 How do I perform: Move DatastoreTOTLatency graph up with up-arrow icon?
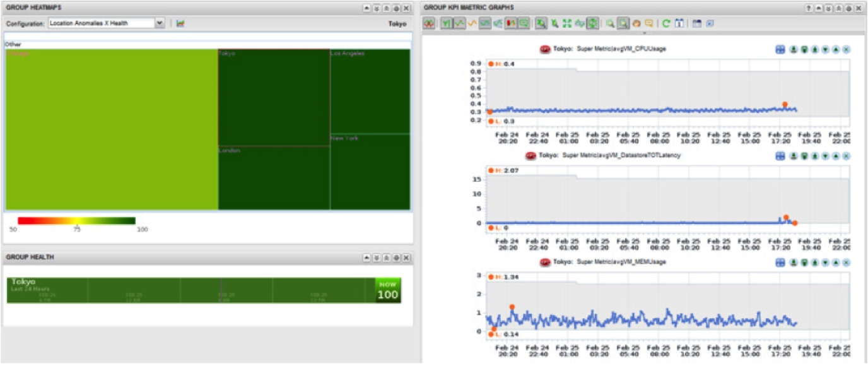click(x=836, y=155)
